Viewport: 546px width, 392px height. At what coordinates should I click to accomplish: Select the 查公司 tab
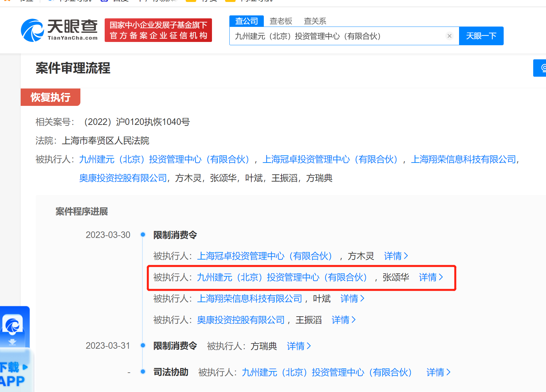pos(246,21)
